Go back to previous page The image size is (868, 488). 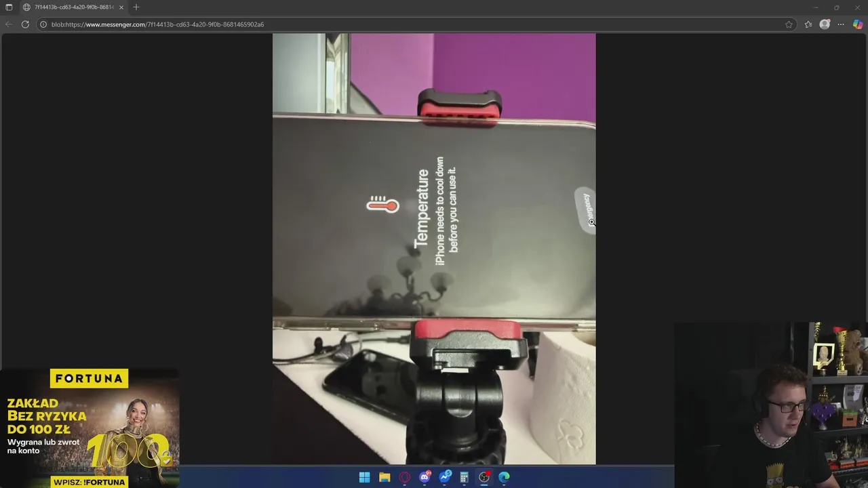(9, 24)
